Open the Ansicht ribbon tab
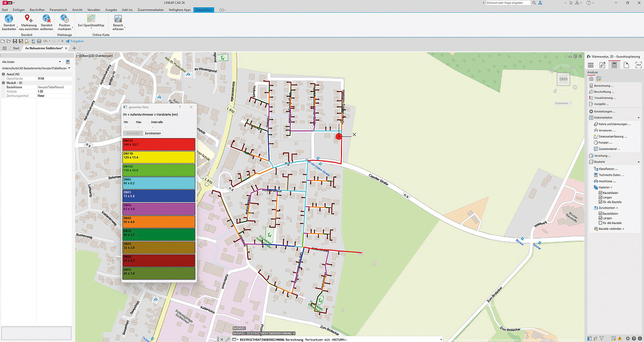644x342 pixels. (x=77, y=10)
